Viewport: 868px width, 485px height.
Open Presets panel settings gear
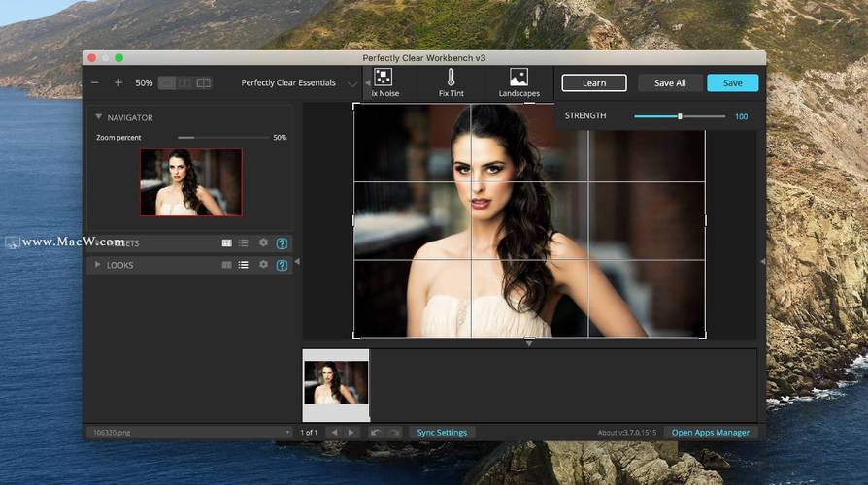point(263,242)
